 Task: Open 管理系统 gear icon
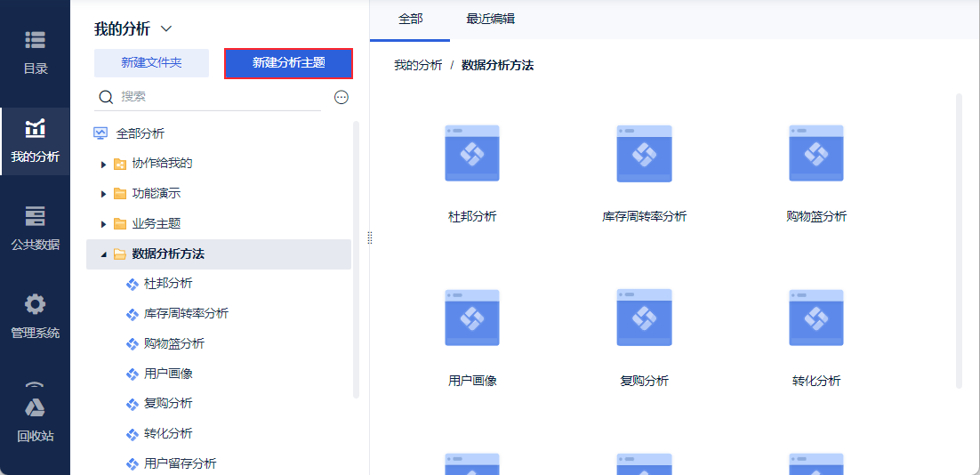35,305
